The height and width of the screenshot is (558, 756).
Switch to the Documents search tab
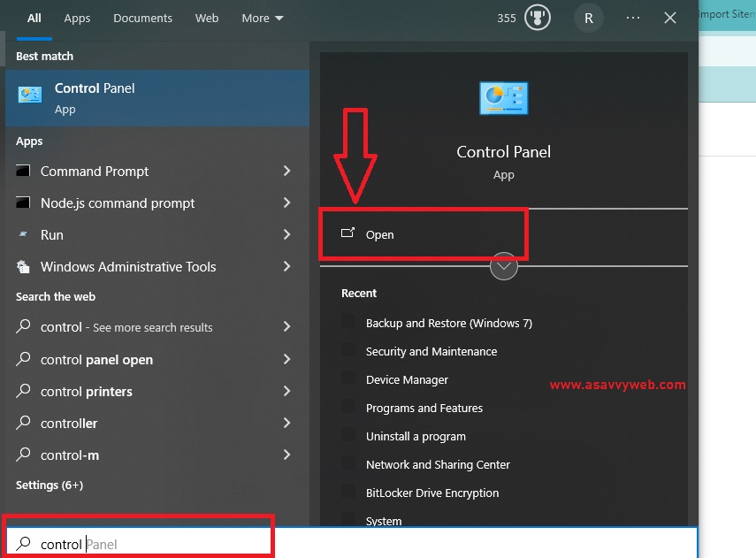pyautogui.click(x=142, y=19)
